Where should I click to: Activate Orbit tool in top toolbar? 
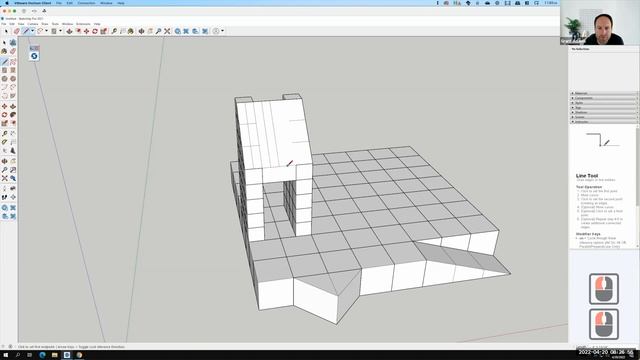[x=141, y=31]
